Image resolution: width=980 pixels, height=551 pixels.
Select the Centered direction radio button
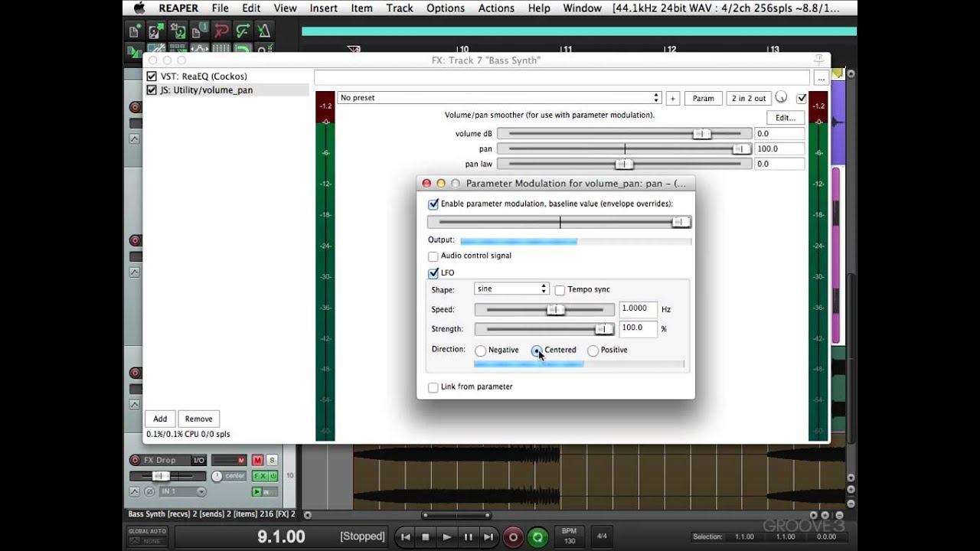coord(537,350)
